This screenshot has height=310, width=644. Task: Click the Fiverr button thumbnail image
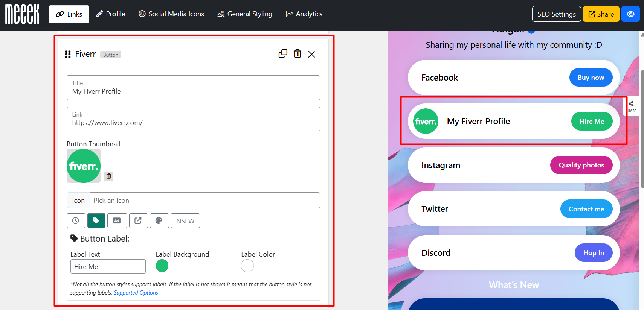(84, 166)
